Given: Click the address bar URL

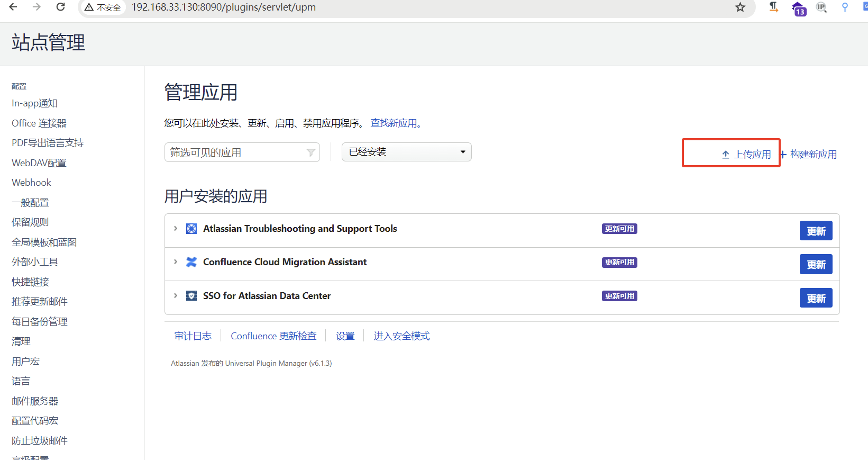Looking at the screenshot, I should pyautogui.click(x=223, y=7).
